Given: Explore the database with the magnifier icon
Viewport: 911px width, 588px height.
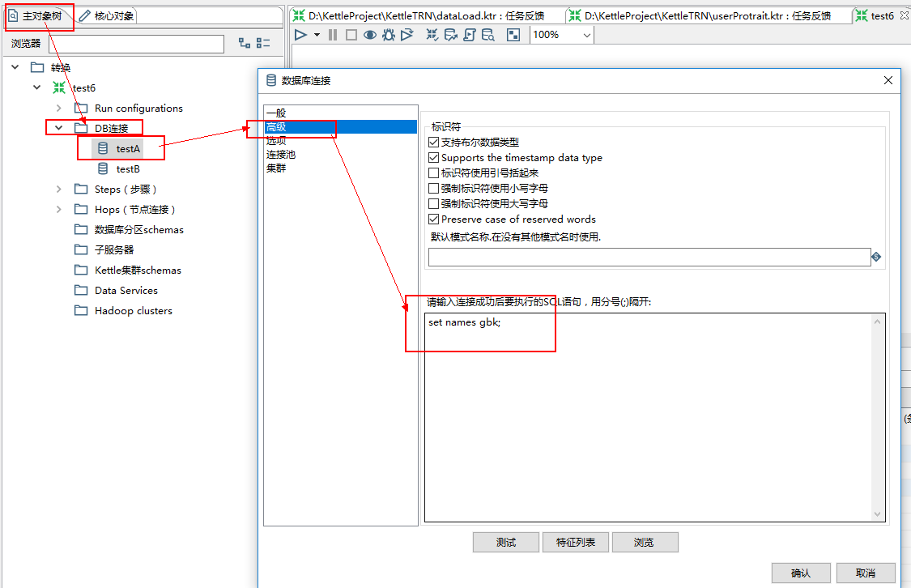Looking at the screenshot, I should click(488, 35).
